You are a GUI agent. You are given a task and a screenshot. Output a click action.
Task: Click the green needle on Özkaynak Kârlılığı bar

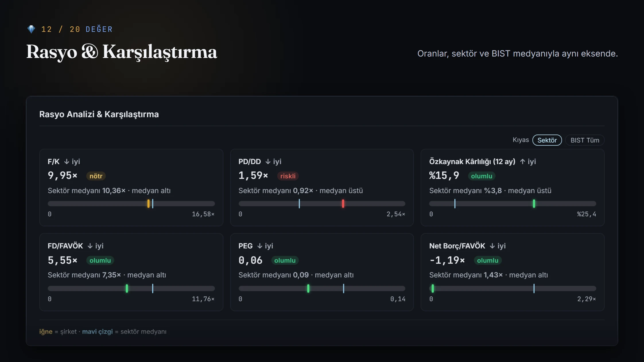[534, 204]
